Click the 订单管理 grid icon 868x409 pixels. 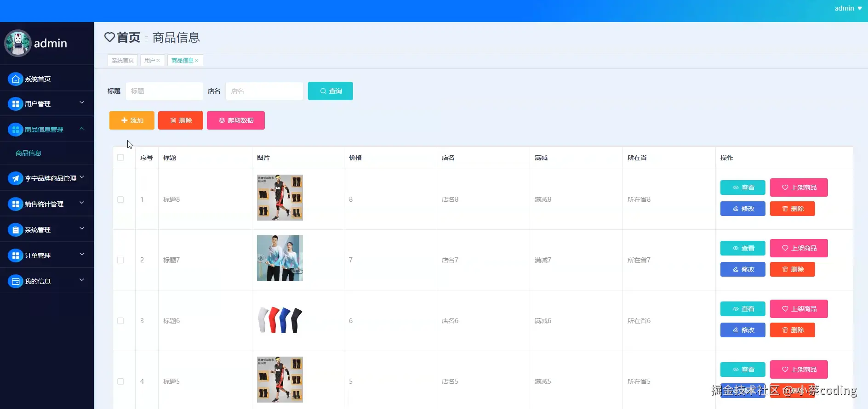pos(15,256)
